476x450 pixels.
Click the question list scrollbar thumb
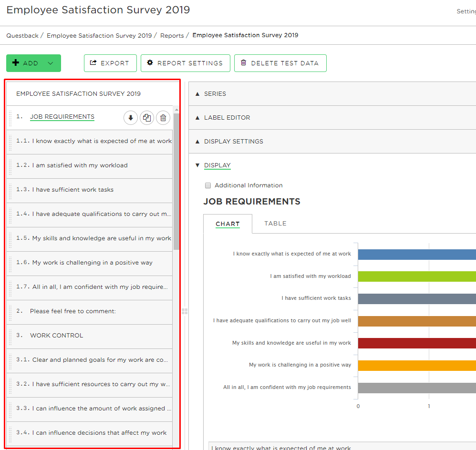[x=176, y=182]
